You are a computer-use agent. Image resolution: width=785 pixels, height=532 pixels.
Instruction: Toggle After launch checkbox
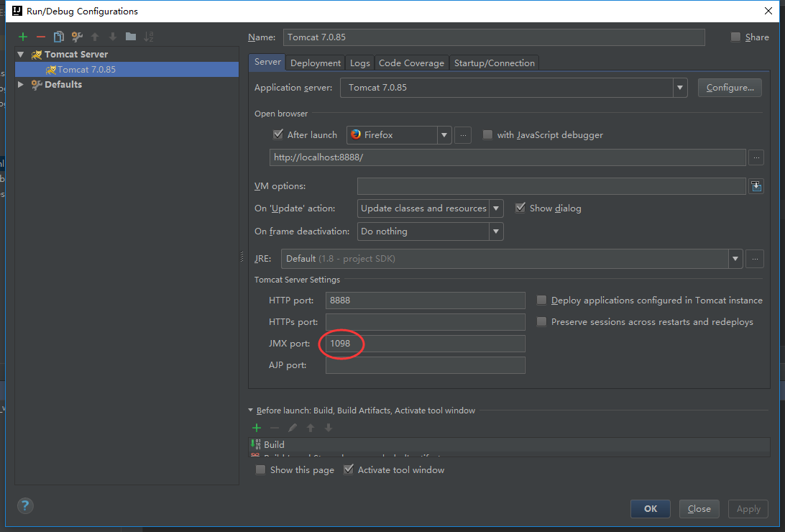click(x=278, y=134)
